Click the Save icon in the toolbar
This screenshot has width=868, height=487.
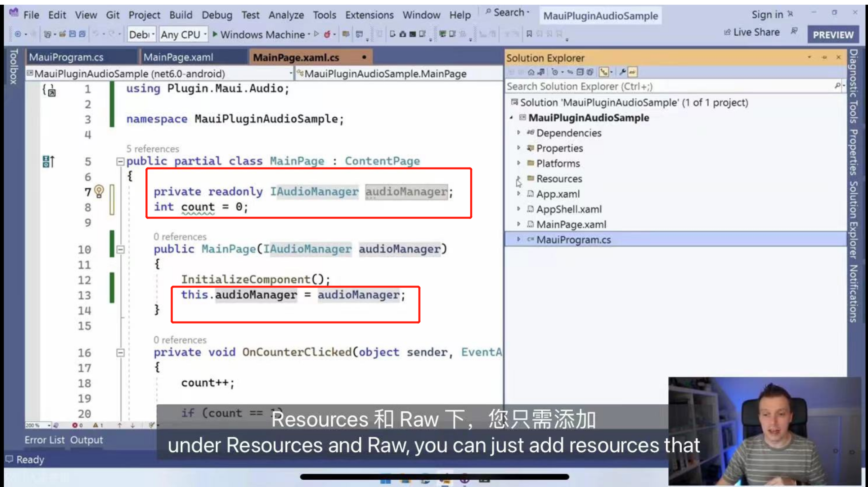(72, 34)
